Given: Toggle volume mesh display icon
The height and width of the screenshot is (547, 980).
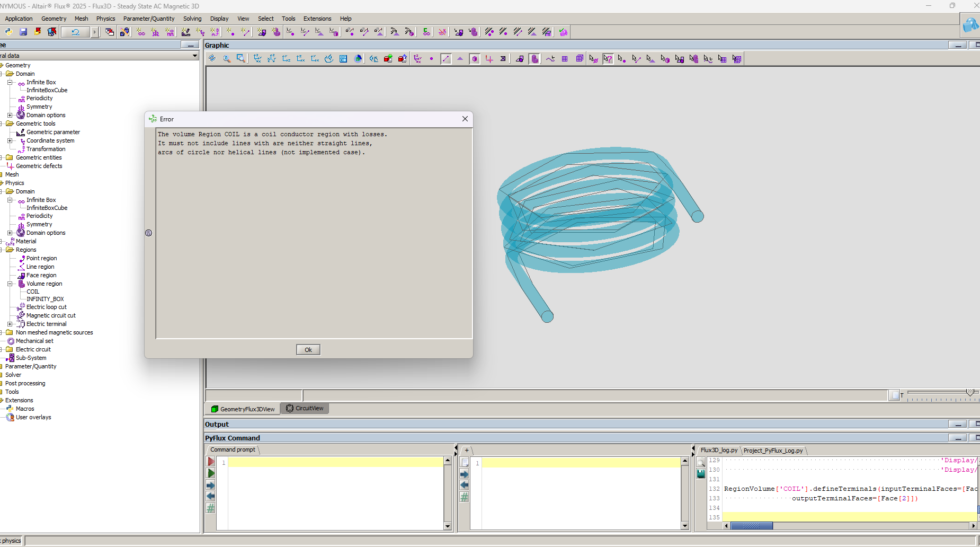Looking at the screenshot, I should (x=580, y=58).
